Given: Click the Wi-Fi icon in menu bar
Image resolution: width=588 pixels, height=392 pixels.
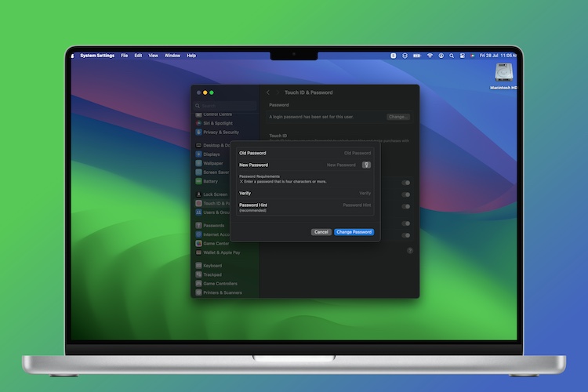Looking at the screenshot, I should [430, 56].
